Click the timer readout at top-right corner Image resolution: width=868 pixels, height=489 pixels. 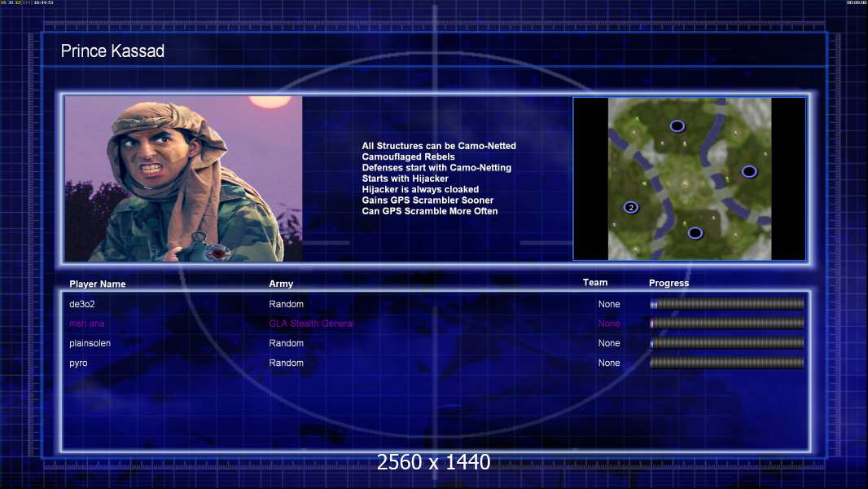[x=857, y=2]
